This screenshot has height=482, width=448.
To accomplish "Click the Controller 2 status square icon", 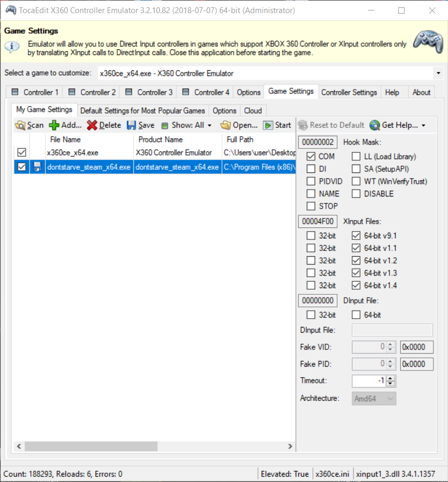I will tap(72, 92).
